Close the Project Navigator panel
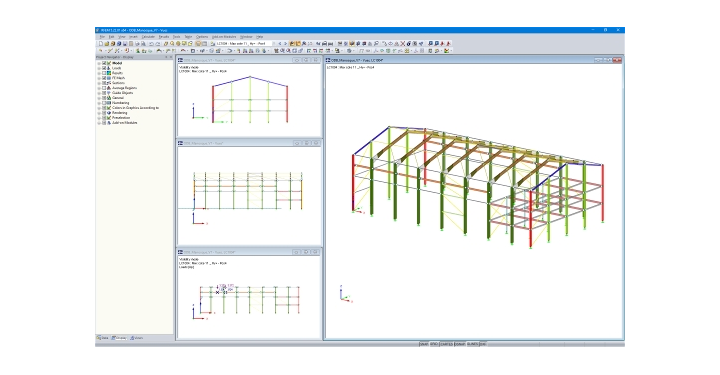This screenshot has height=375, width=720. [171, 57]
